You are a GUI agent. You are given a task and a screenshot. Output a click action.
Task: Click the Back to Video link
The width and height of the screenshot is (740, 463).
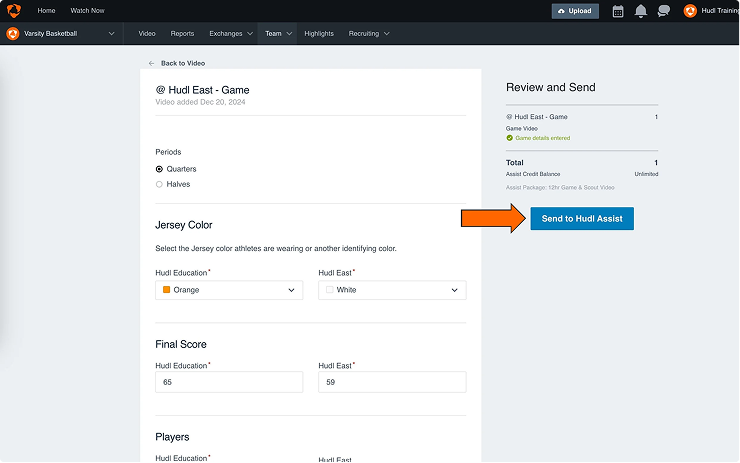[183, 63]
